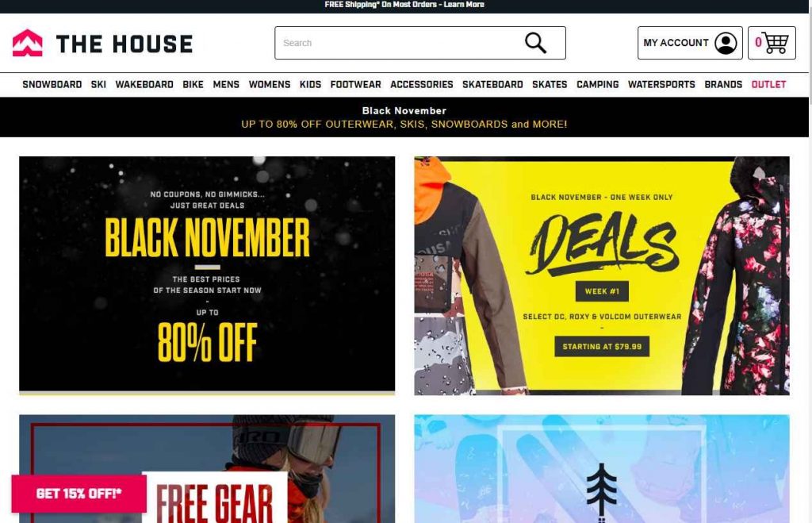Click the Up to 80% off outerwear link
The height and width of the screenshot is (523, 812).
(x=404, y=125)
